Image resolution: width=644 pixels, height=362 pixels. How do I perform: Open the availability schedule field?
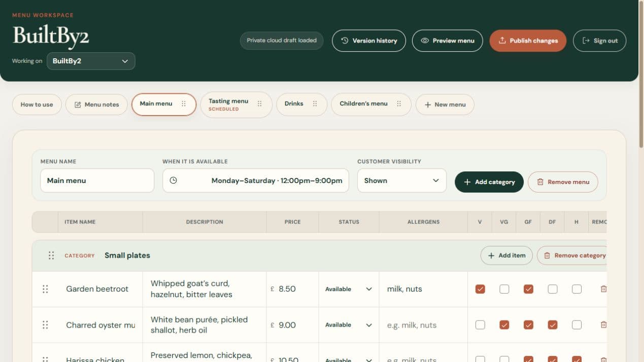tap(255, 180)
